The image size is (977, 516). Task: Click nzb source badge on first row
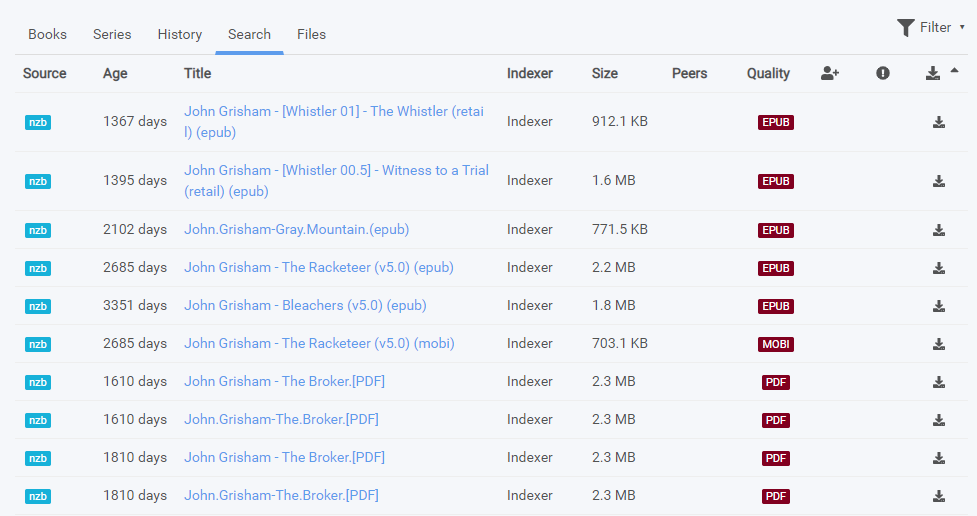point(38,122)
